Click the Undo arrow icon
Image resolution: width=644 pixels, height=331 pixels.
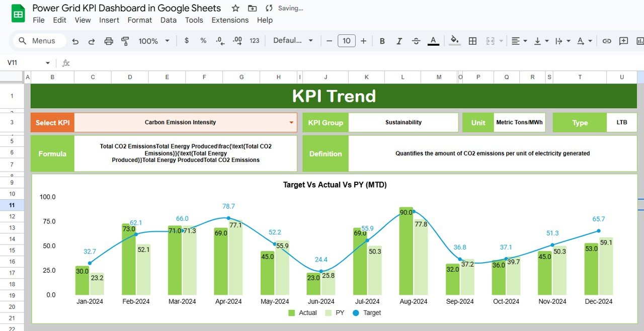click(x=75, y=41)
